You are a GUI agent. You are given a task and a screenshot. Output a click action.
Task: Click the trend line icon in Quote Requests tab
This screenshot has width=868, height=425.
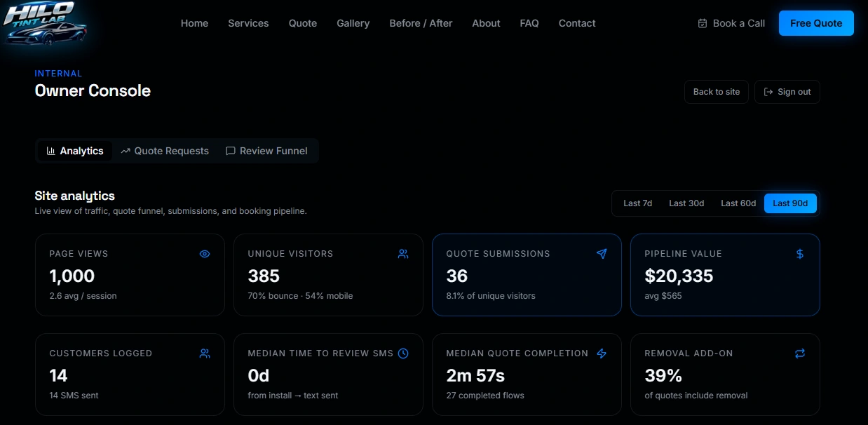[x=126, y=151]
